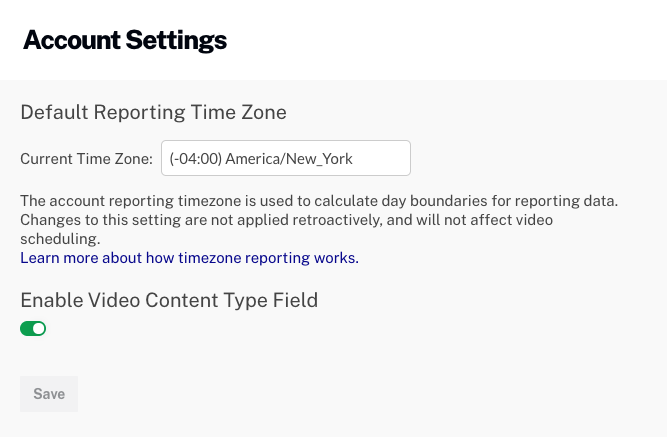This screenshot has width=667, height=437.
Task: Click the sentence about calculating day boundaries
Action: (318, 201)
